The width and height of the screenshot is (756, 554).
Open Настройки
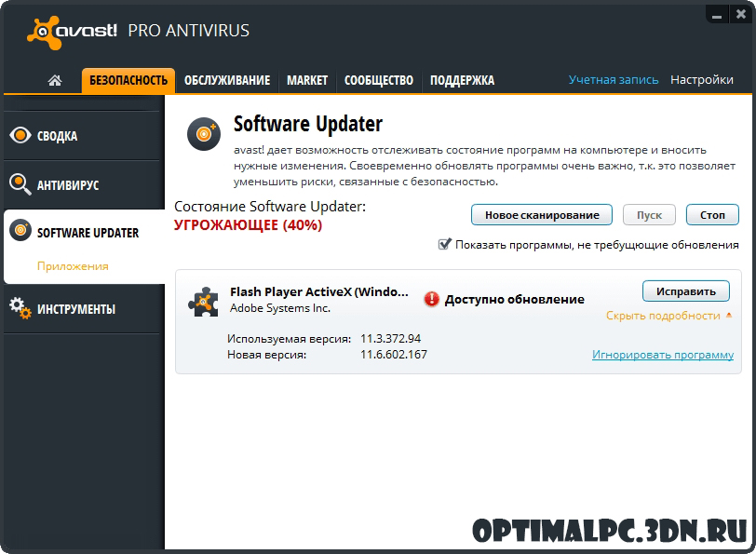click(x=701, y=79)
